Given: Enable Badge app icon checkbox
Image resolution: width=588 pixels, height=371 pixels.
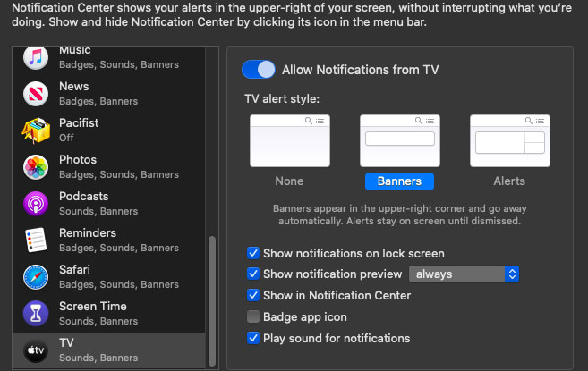Looking at the screenshot, I should (253, 316).
